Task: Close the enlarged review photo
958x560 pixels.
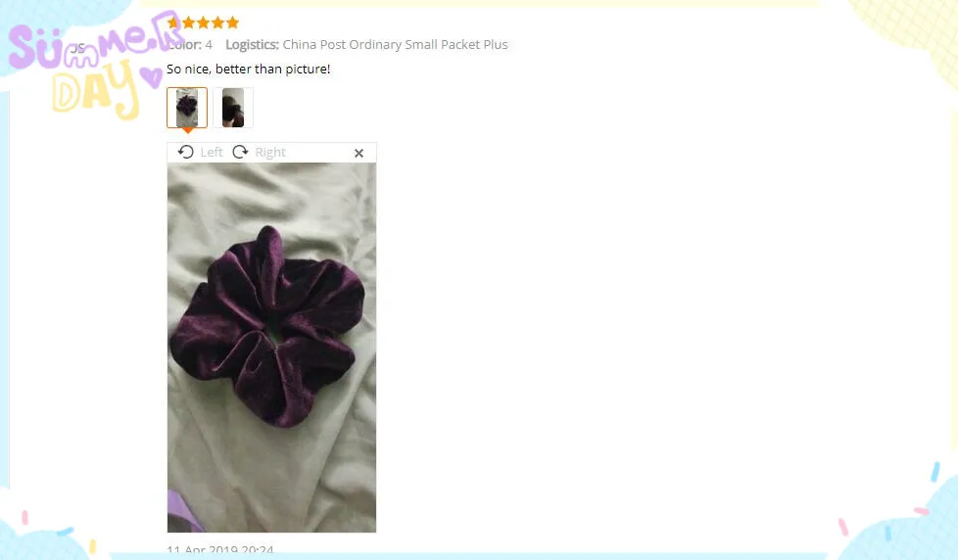Action: (359, 154)
